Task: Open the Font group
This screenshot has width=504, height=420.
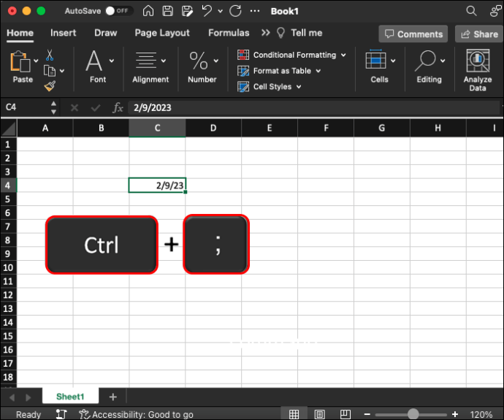Action: tap(98, 66)
